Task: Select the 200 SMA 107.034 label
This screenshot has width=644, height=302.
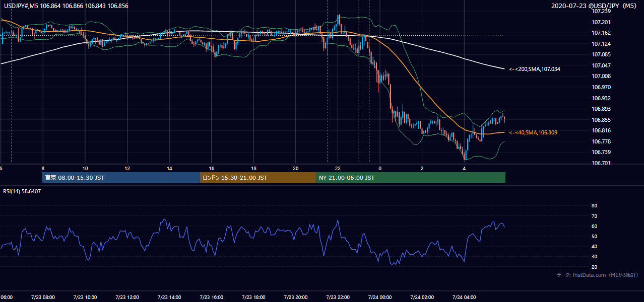Action: (x=535, y=69)
